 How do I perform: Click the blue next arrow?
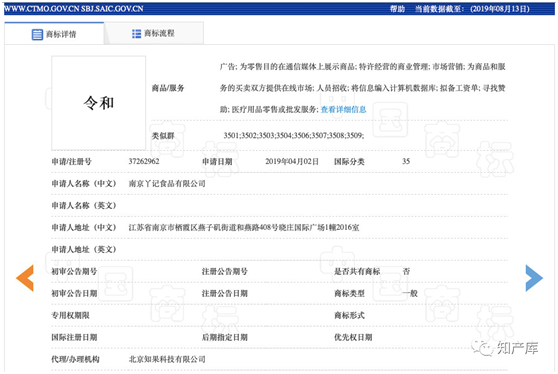(534, 278)
